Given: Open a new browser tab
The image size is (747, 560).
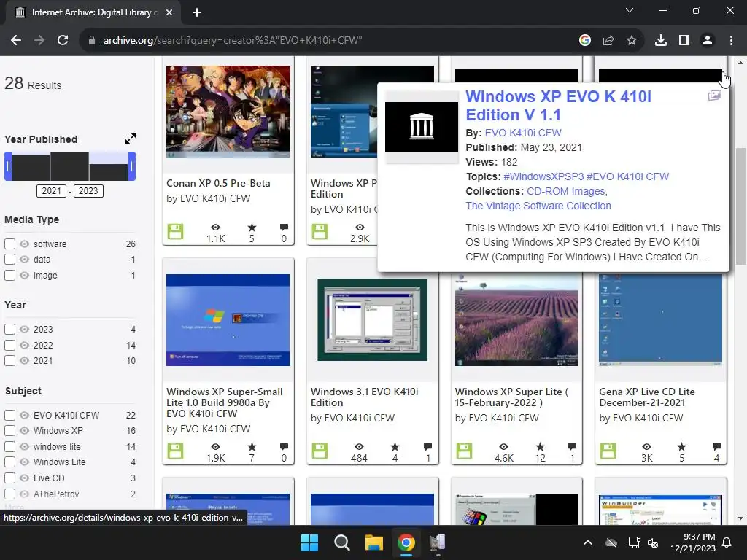Looking at the screenshot, I should (197, 12).
